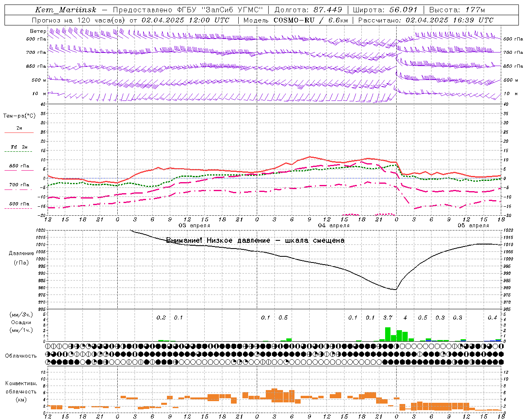
Task: Click the '(гПа)' pressure unit label
Action: point(21,262)
